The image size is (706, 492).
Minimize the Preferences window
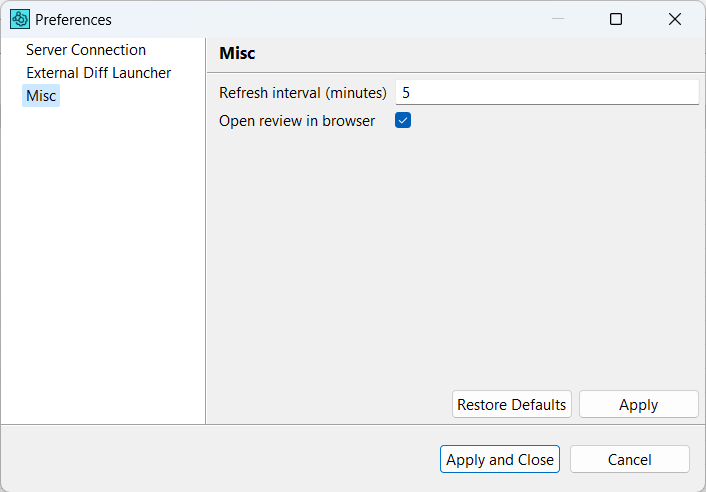click(x=557, y=19)
